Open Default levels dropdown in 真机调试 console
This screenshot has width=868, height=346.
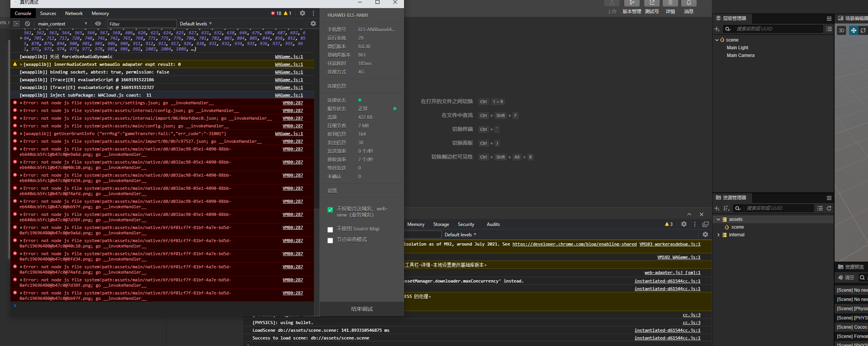tap(196, 23)
